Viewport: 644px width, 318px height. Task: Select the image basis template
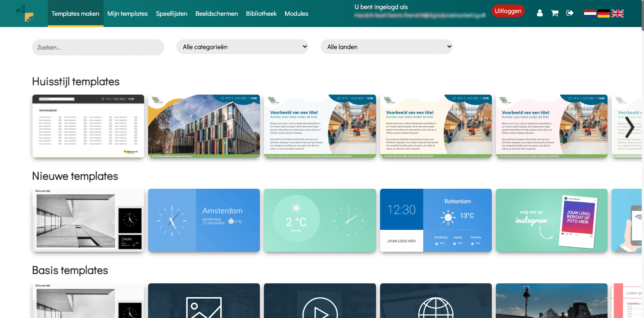pos(204,301)
